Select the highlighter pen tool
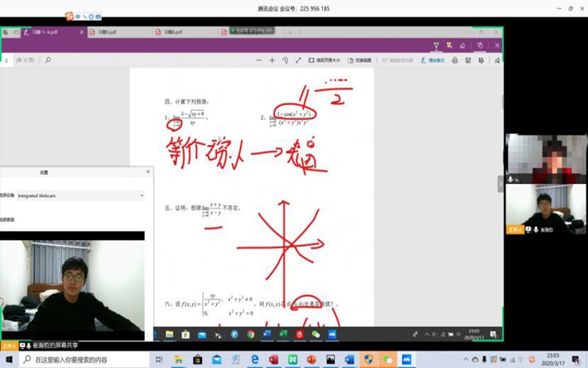 point(448,46)
